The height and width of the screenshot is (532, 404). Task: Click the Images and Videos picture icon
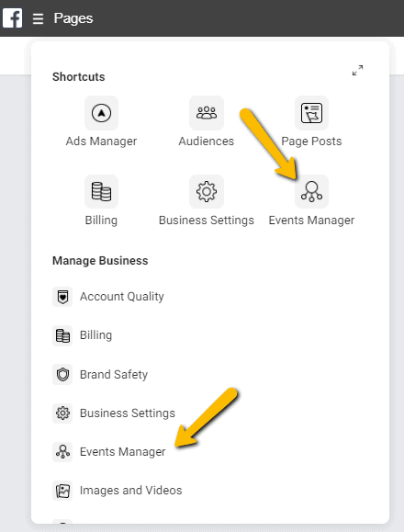point(62,491)
